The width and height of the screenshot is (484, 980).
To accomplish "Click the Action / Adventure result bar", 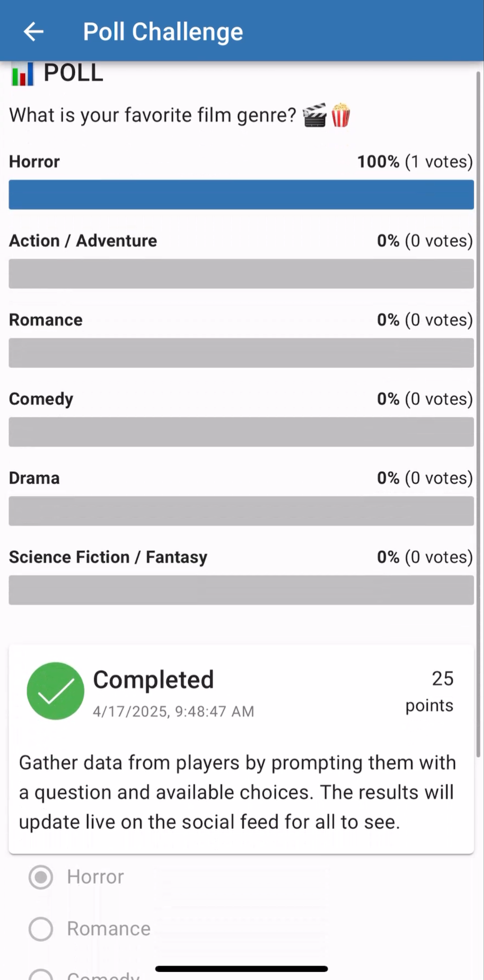I will 241,274.
